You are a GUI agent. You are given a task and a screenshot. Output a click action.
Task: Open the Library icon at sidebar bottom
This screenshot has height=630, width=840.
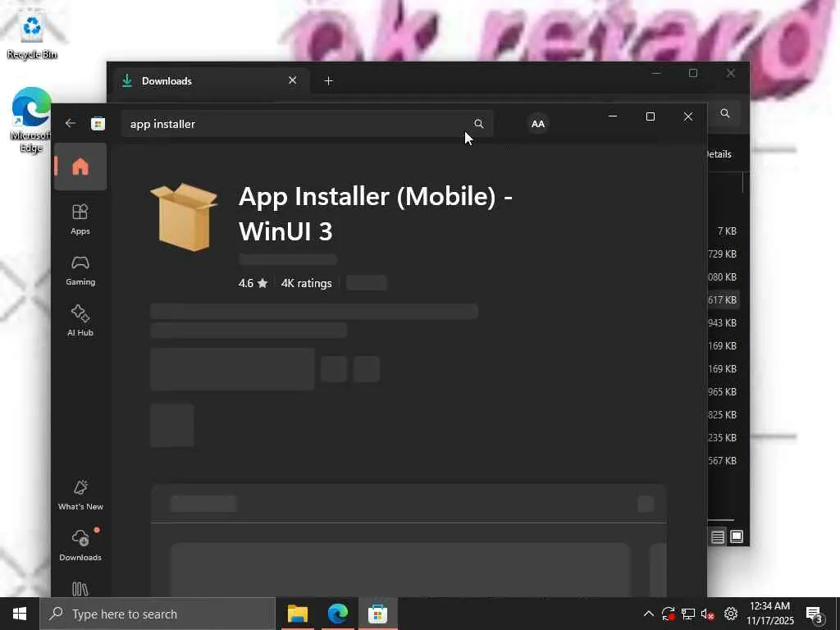pyautogui.click(x=80, y=589)
